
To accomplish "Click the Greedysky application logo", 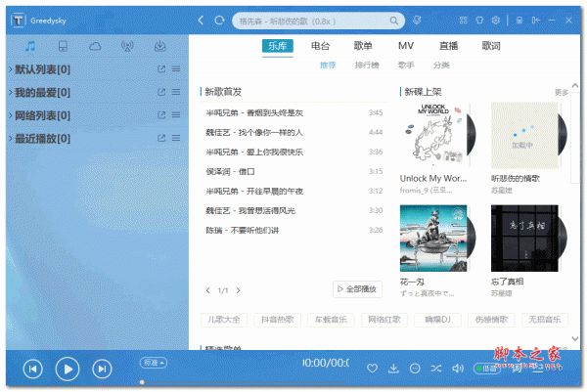I will (x=19, y=21).
